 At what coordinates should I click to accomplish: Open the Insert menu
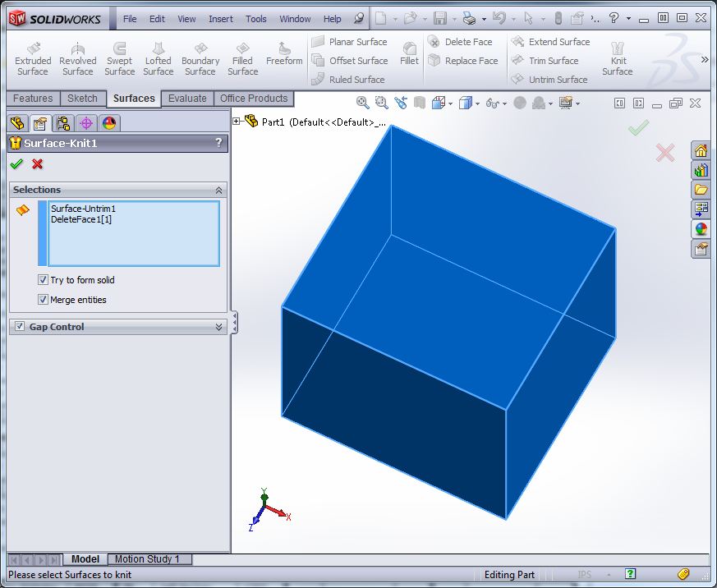click(221, 19)
